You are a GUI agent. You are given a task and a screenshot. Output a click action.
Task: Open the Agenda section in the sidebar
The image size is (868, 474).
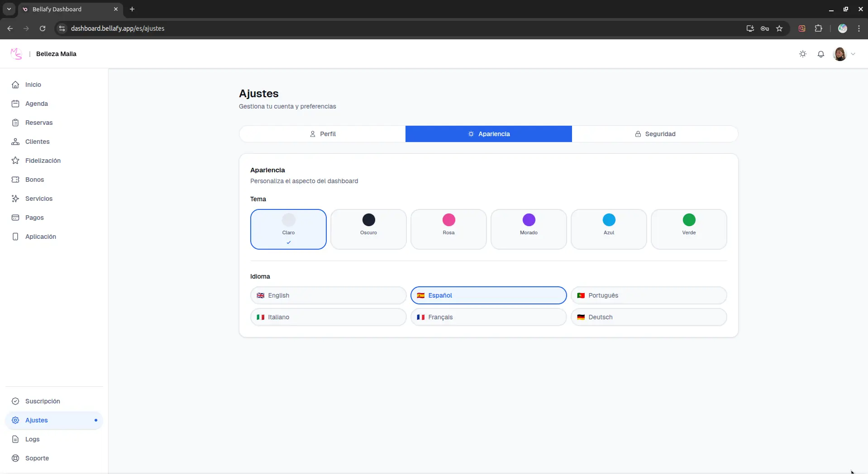[37, 104]
